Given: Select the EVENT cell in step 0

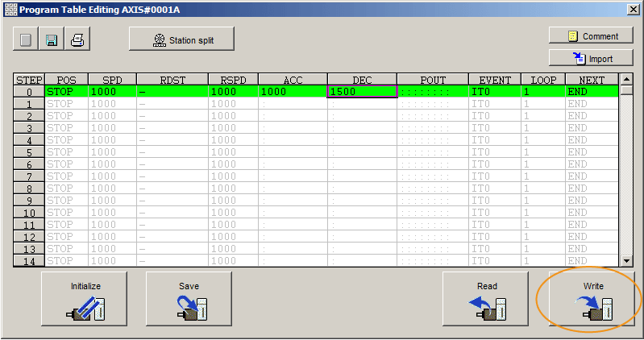Looking at the screenshot, I should click(494, 92).
